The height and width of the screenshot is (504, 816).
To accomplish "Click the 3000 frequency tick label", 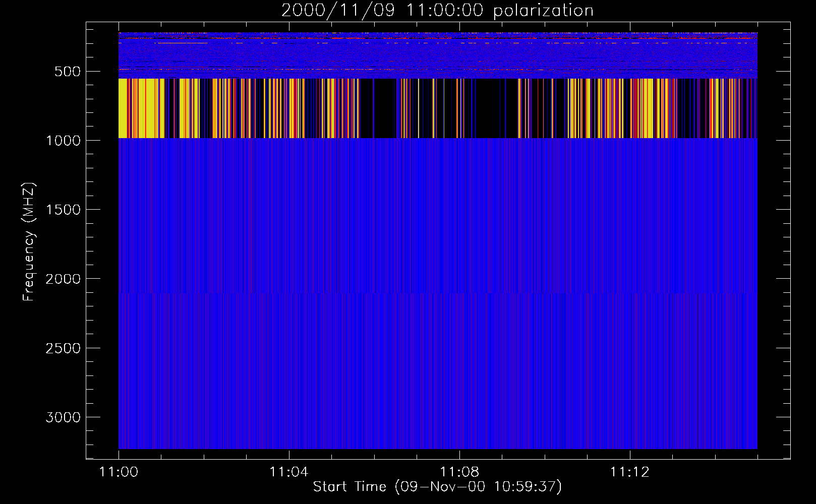I will [x=63, y=417].
